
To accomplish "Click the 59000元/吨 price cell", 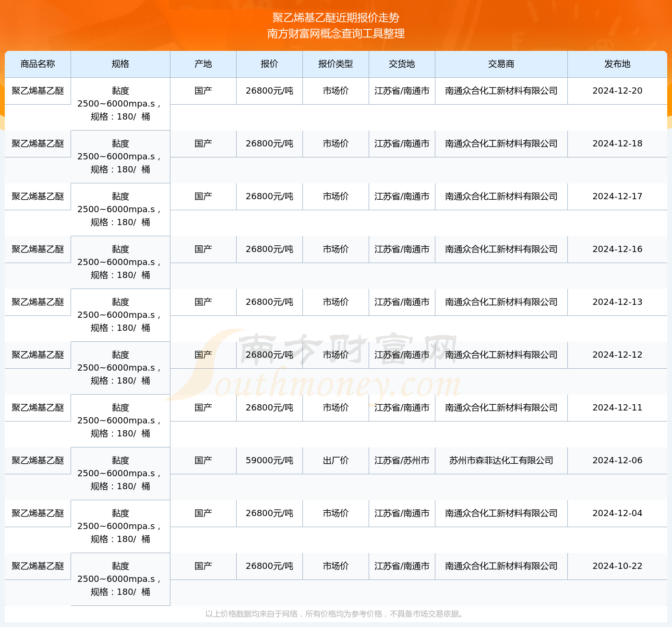I will (269, 460).
